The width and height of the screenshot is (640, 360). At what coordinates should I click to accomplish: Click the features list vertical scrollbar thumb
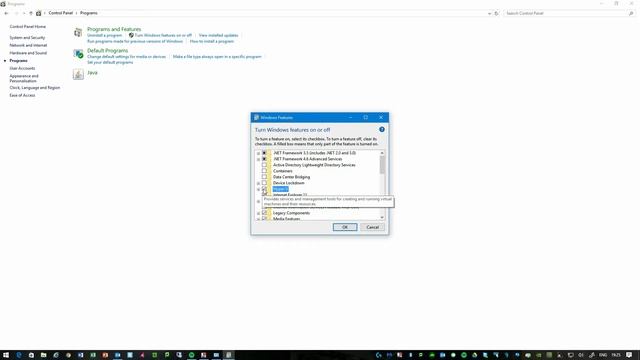(382, 165)
